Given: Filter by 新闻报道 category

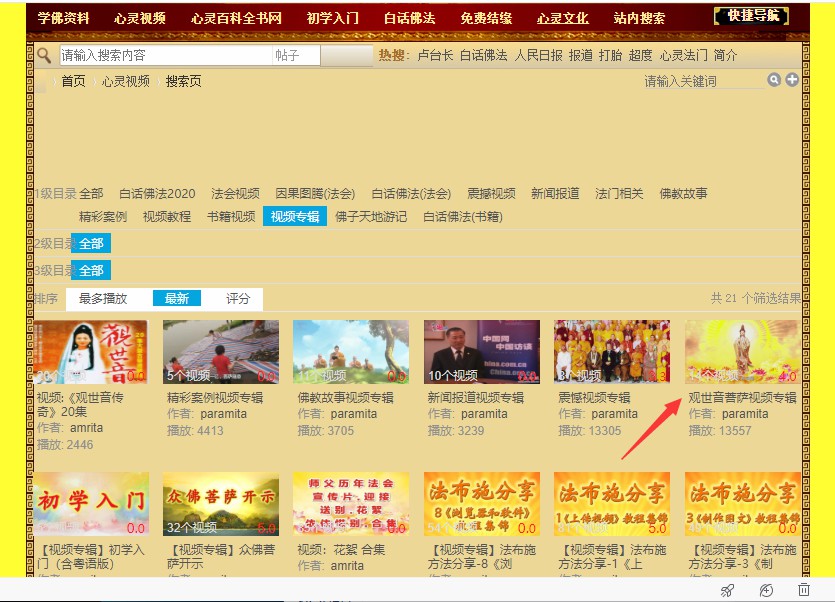Looking at the screenshot, I should [555, 193].
